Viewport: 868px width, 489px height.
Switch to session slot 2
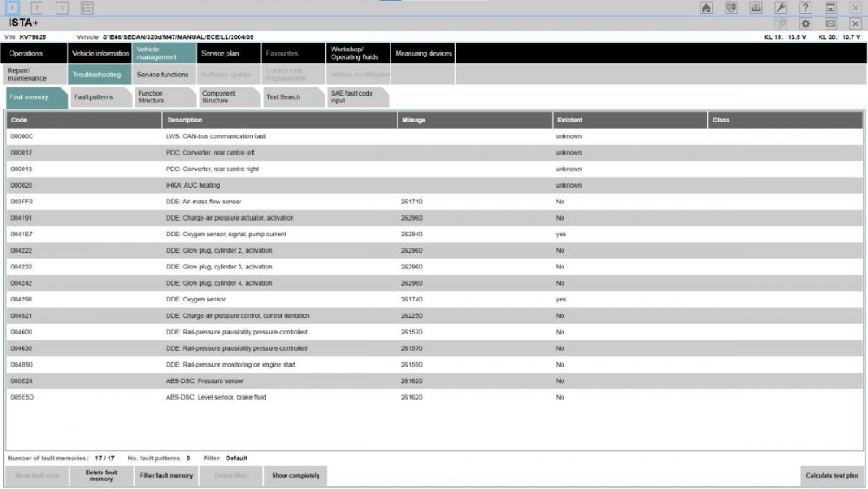pos(37,8)
